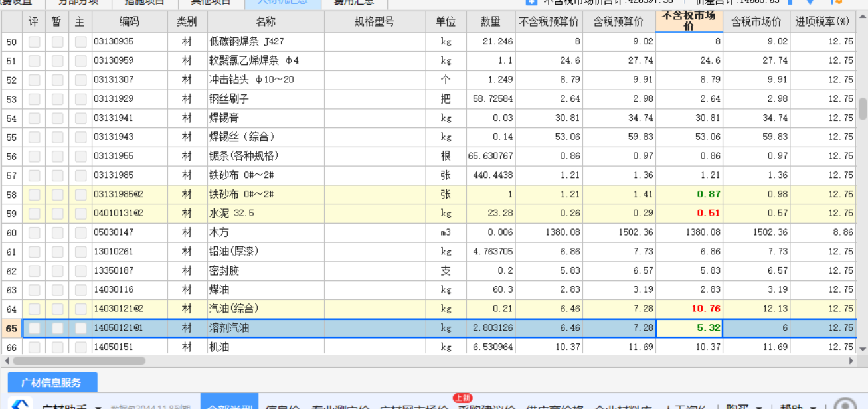This screenshot has height=409, width=868.
Task: Select the 木方 name cell
Action: tap(266, 232)
